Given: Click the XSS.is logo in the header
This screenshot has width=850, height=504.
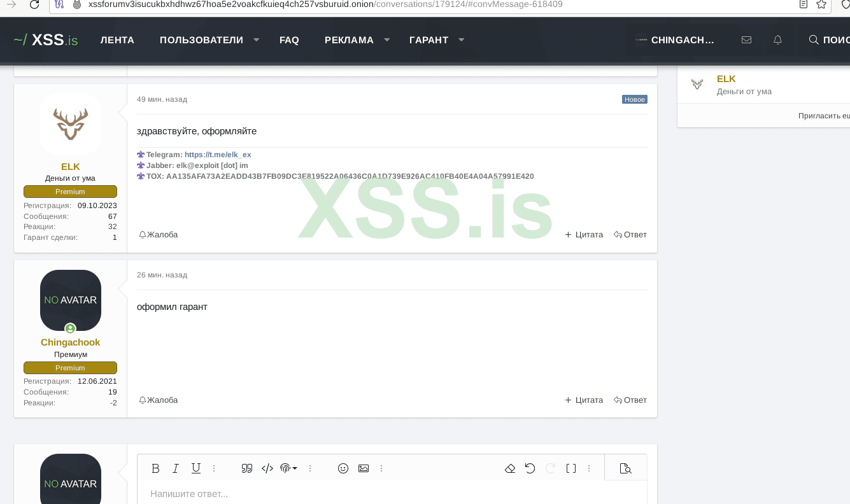Looking at the screenshot, I should [x=45, y=39].
